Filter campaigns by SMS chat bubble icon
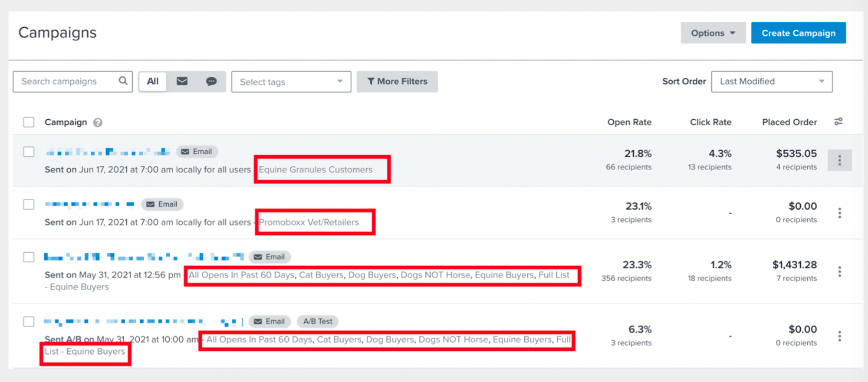The image size is (868, 382). (211, 82)
